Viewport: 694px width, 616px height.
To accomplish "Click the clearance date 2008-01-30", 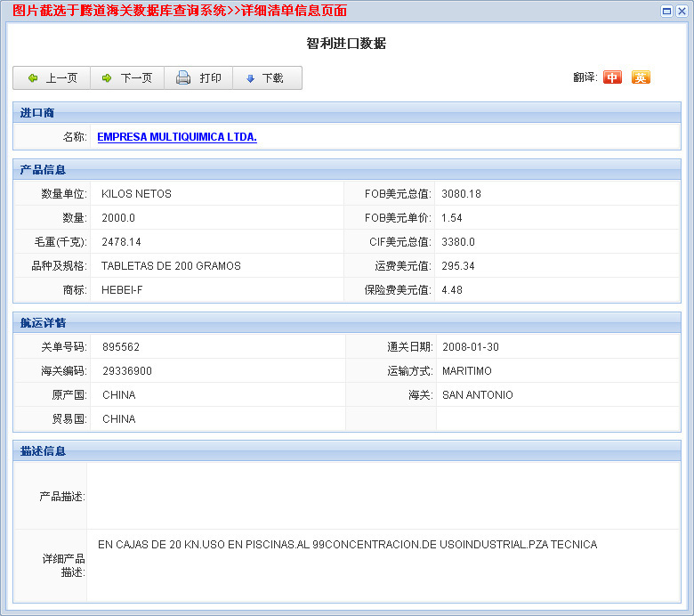I will (x=470, y=347).
